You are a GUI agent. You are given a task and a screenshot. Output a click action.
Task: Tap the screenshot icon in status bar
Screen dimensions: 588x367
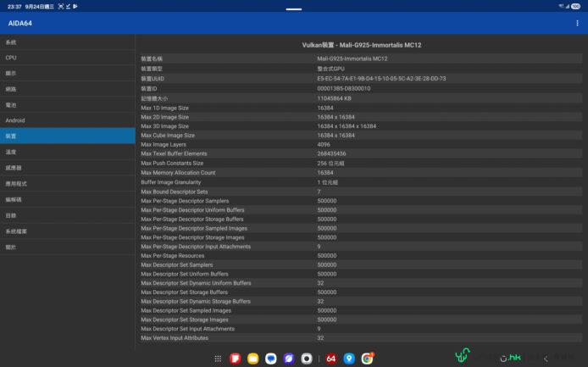61,7
